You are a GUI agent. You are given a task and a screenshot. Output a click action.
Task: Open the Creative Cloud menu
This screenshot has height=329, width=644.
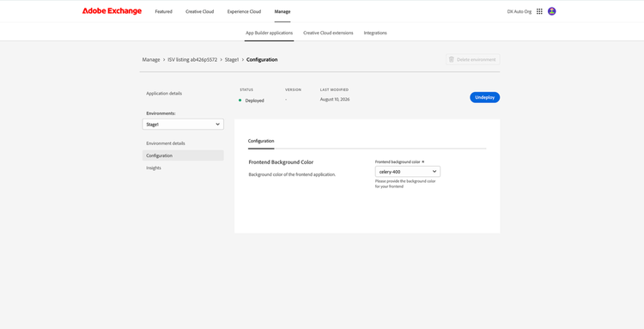(199, 11)
